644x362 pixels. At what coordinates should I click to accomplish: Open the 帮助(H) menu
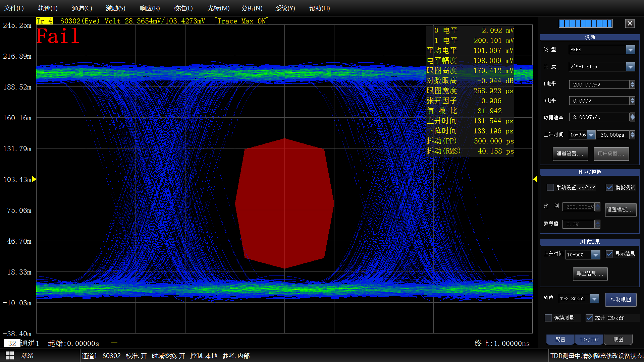320,8
